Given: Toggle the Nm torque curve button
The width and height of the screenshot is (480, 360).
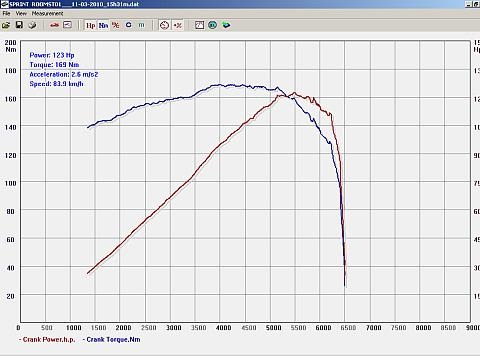Looking at the screenshot, I should tap(103, 25).
